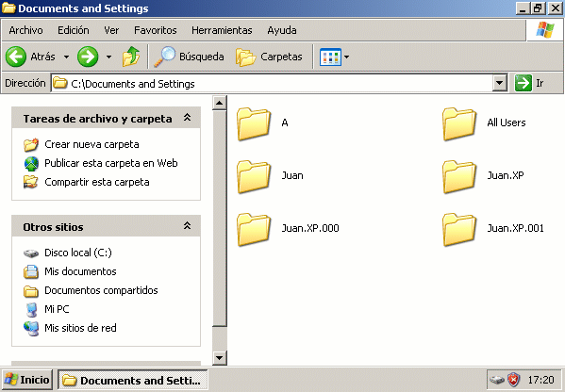
Task: Select the Juan.XP.000 folder
Action: (254, 229)
